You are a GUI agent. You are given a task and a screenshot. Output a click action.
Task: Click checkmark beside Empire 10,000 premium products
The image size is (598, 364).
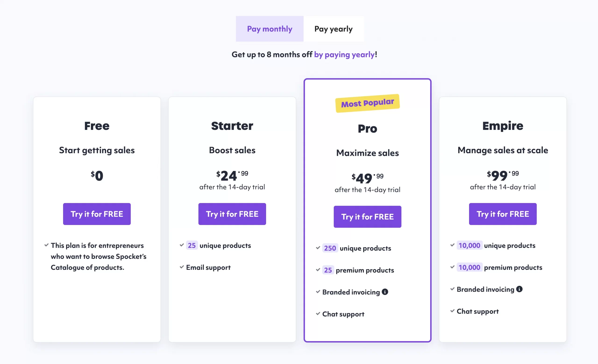tap(452, 267)
